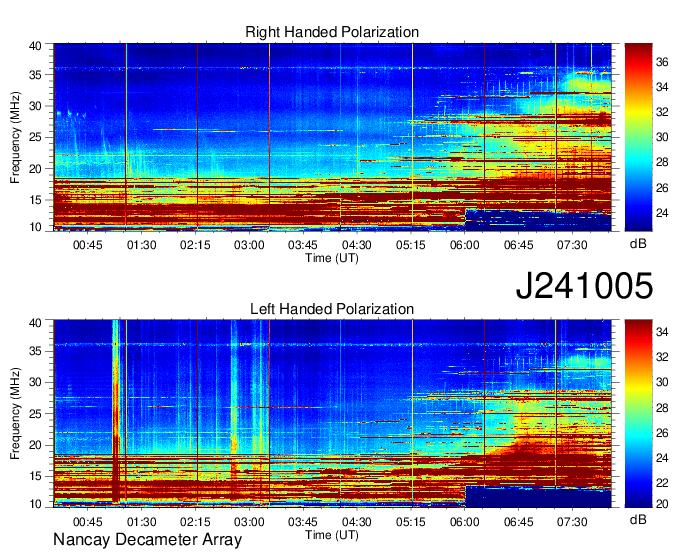The width and height of the screenshot is (680, 552).
Task: Click the 30 frequency tick on the Right Handed plot
Action: (35, 106)
